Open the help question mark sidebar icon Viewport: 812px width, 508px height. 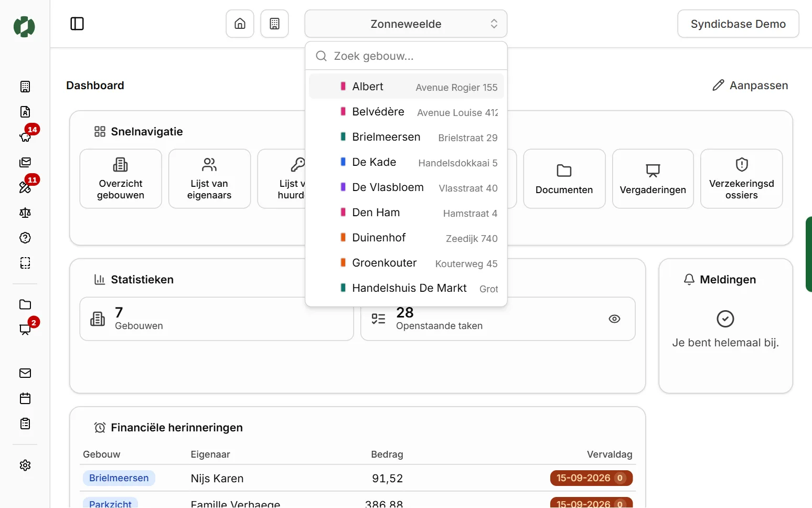25,238
